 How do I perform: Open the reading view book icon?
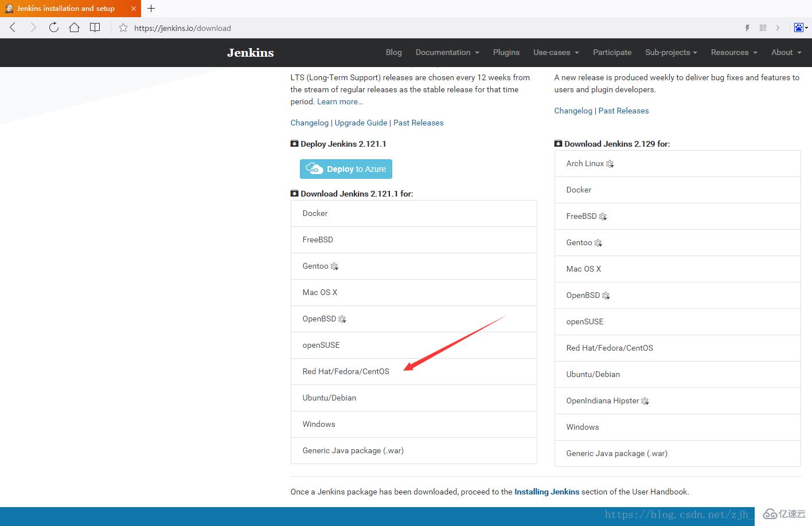(95, 28)
